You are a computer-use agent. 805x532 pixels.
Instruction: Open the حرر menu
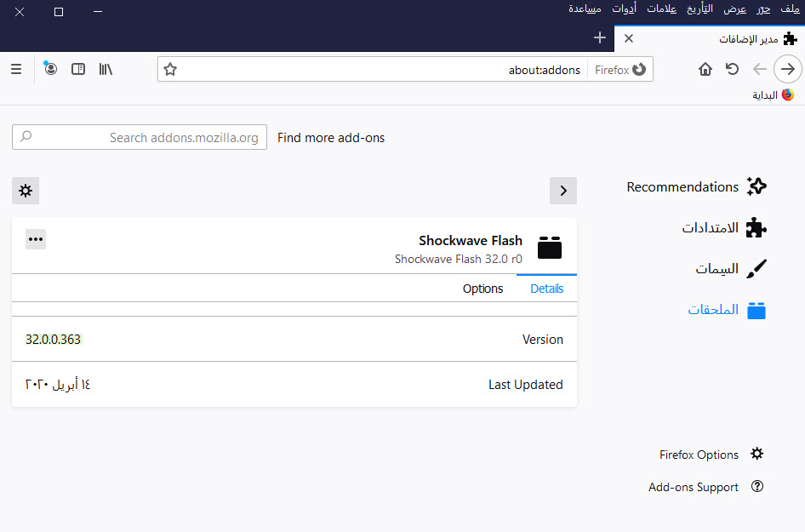[763, 9]
